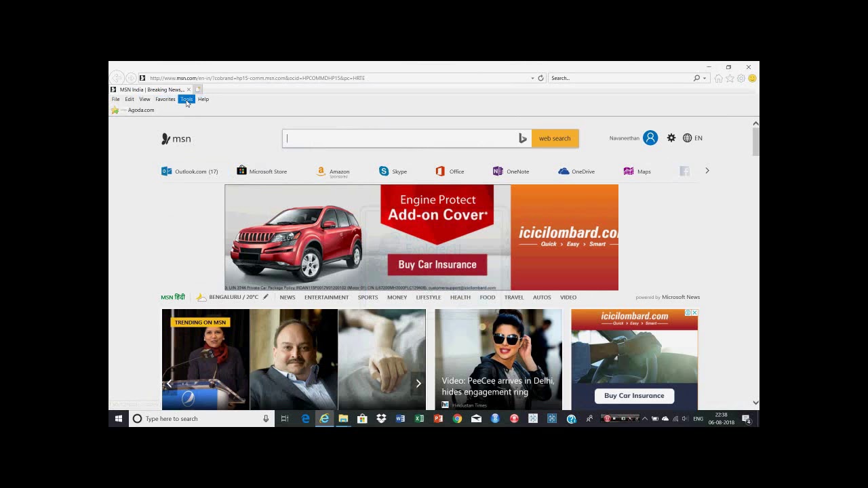Open the Windows Start menu

click(118, 419)
